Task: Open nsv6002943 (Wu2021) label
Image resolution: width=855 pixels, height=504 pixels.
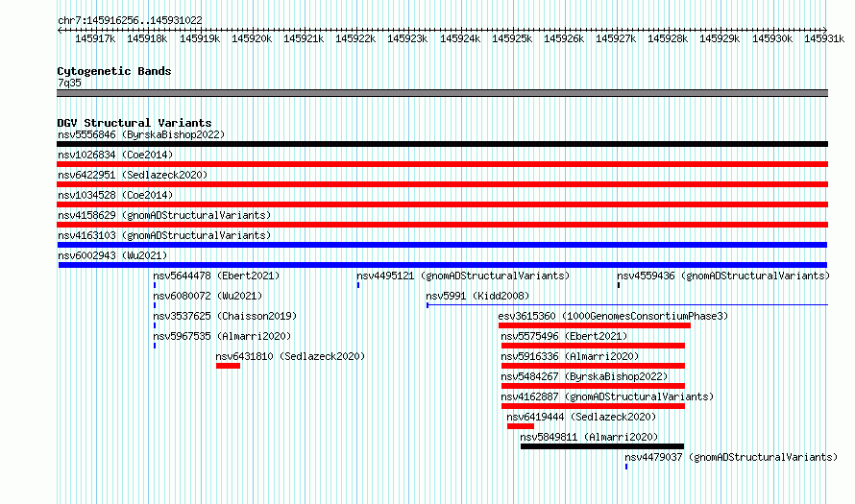Action: pos(112,255)
